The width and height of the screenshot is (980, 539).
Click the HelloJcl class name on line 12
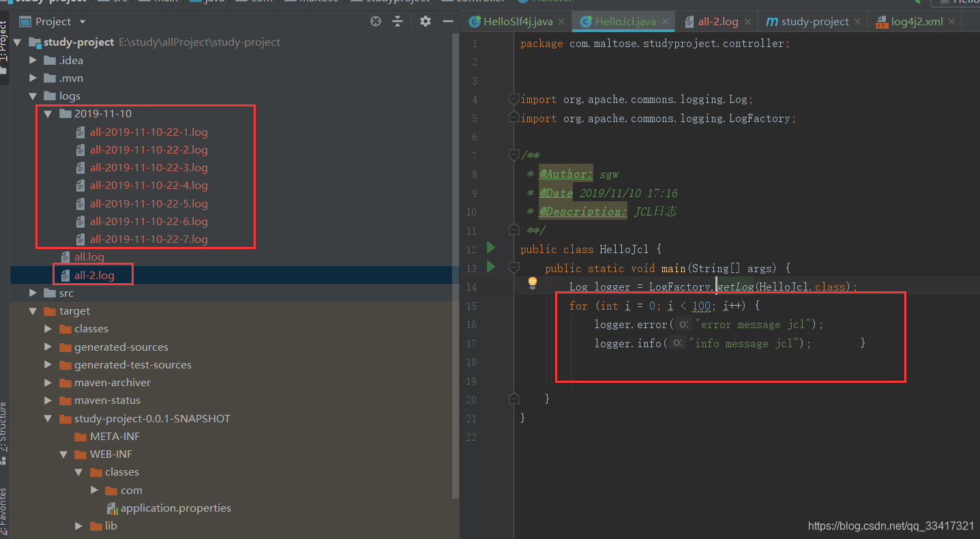coord(624,249)
